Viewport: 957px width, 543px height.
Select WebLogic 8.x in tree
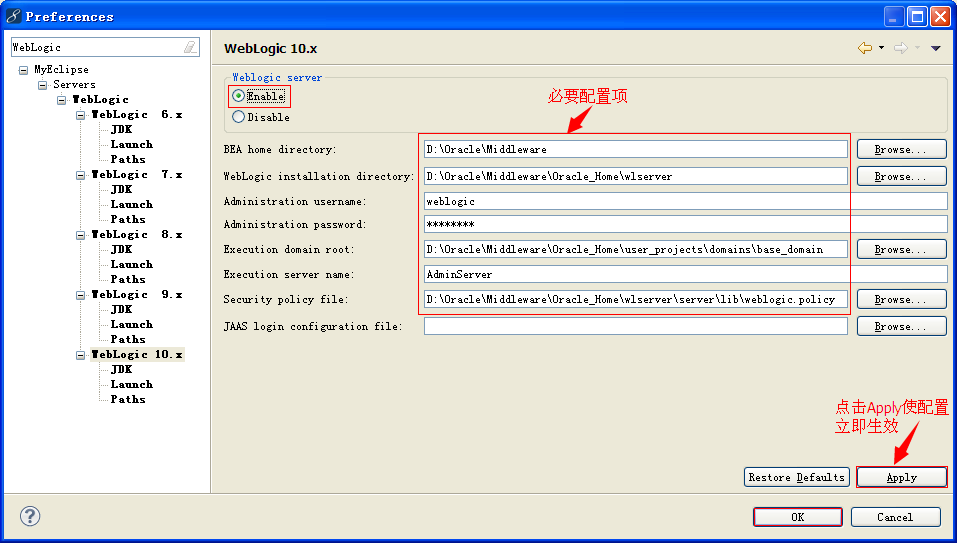coord(137,234)
